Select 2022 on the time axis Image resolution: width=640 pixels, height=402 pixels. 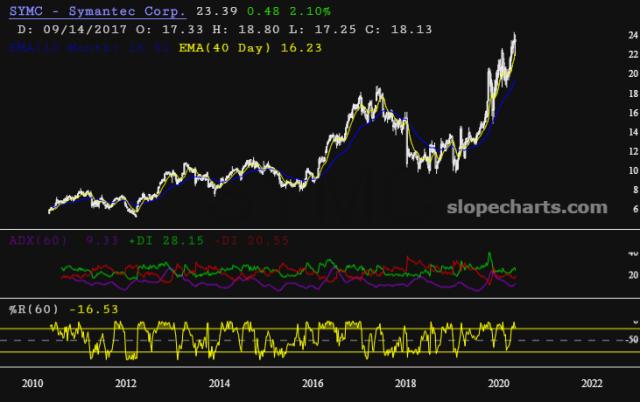pos(592,383)
